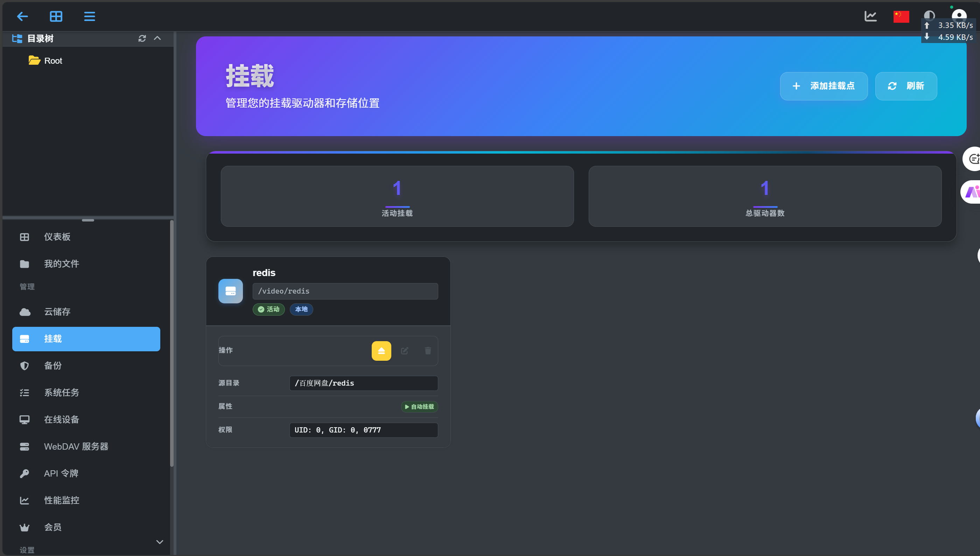Click the Refresh button in banner
Image resolution: width=980 pixels, height=556 pixels.
[x=905, y=86]
